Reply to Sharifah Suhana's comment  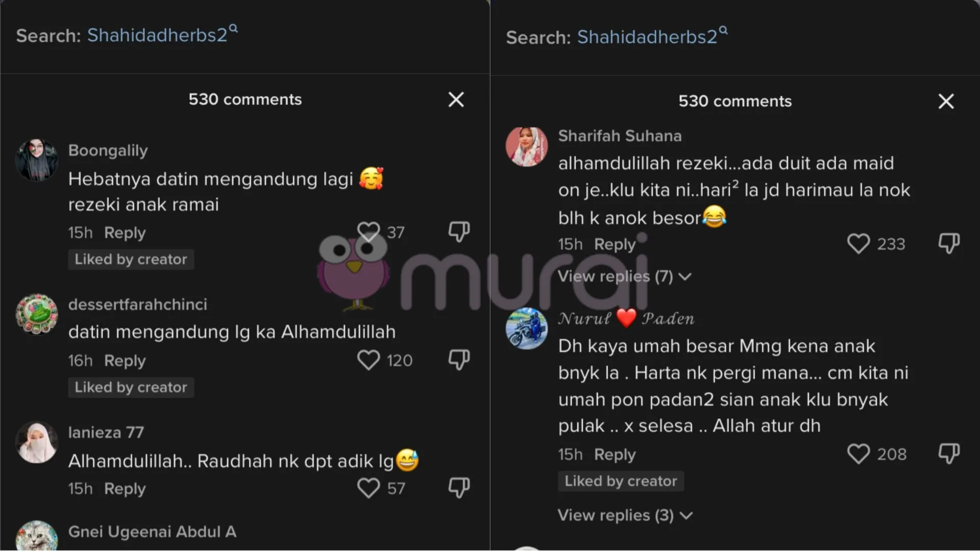click(615, 244)
